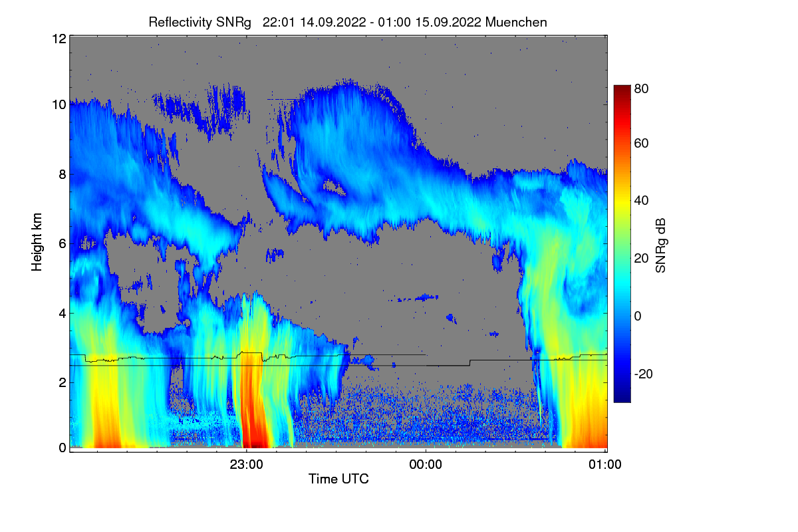Image resolution: width=798 pixels, height=532 pixels.
Task: Click the 00:00 time tick label
Action: click(x=426, y=464)
